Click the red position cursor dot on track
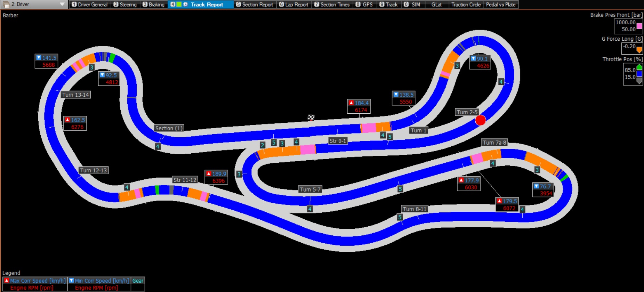This screenshot has height=292, width=644. [x=480, y=120]
